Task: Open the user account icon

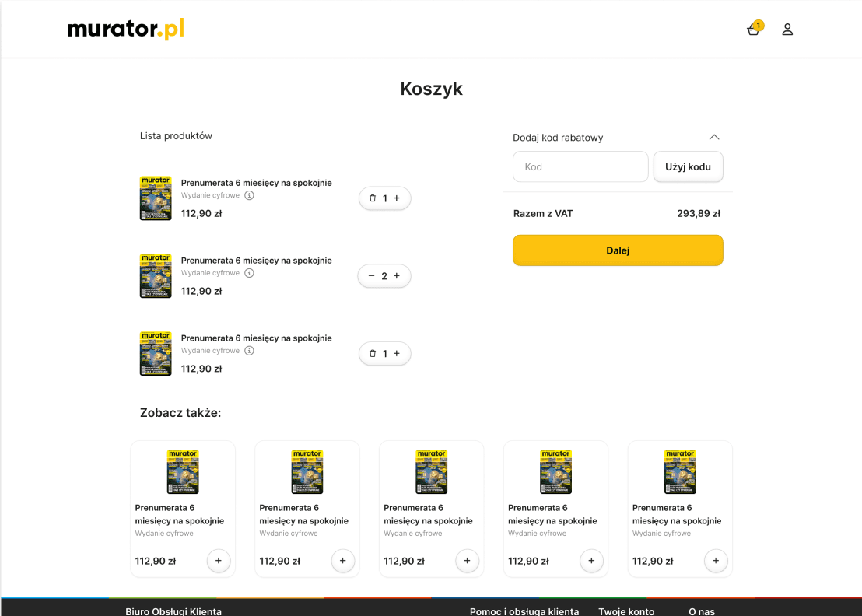Action: click(x=787, y=29)
